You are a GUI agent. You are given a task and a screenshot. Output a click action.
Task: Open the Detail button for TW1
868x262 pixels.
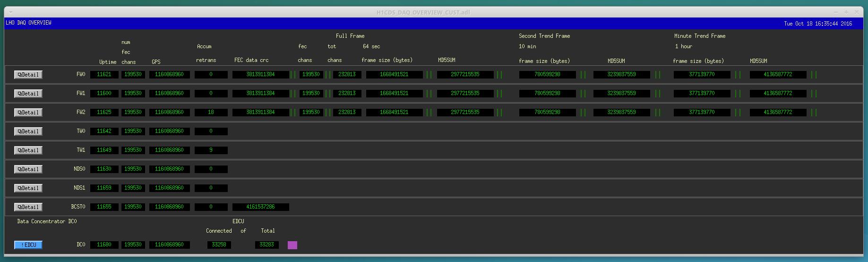(x=28, y=150)
